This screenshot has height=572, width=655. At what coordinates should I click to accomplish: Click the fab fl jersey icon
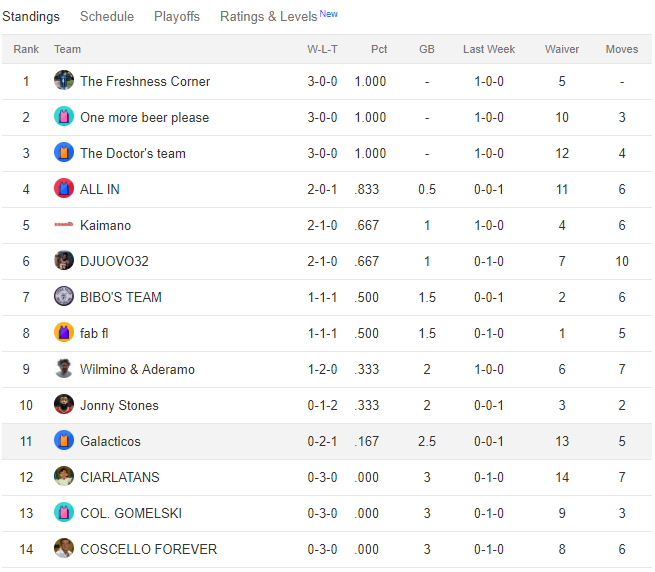click(64, 333)
